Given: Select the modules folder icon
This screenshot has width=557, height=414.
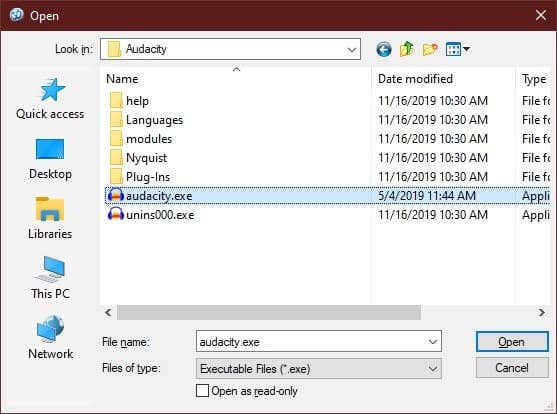Looking at the screenshot, I should tap(116, 139).
